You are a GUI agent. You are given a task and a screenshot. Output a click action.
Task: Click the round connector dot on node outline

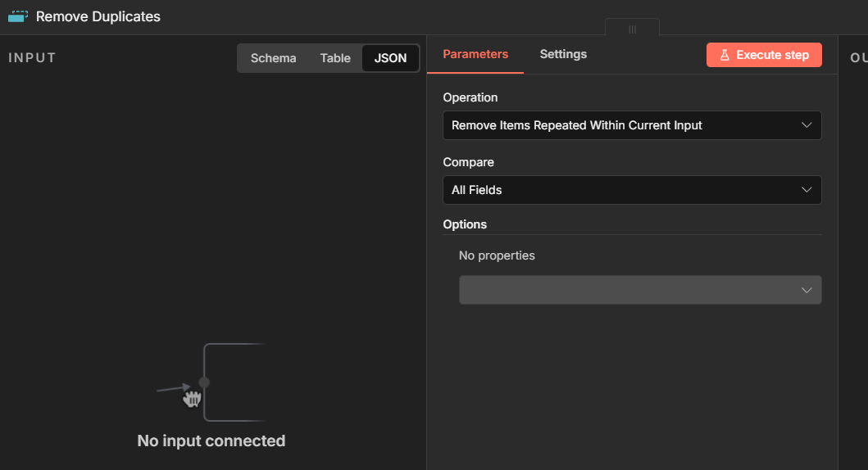click(204, 382)
